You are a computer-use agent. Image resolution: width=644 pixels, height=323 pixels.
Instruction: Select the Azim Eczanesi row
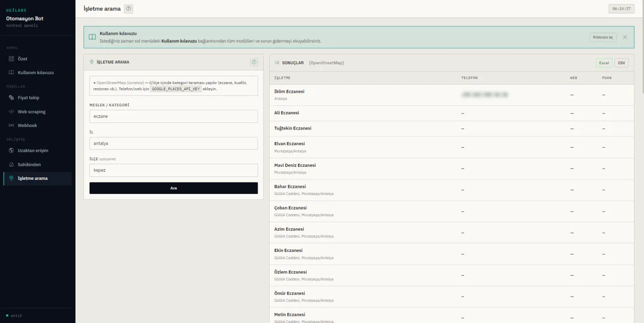coord(452,232)
